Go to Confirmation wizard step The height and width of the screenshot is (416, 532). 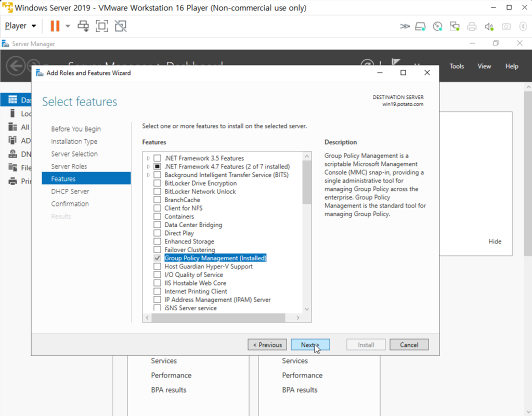tap(70, 204)
